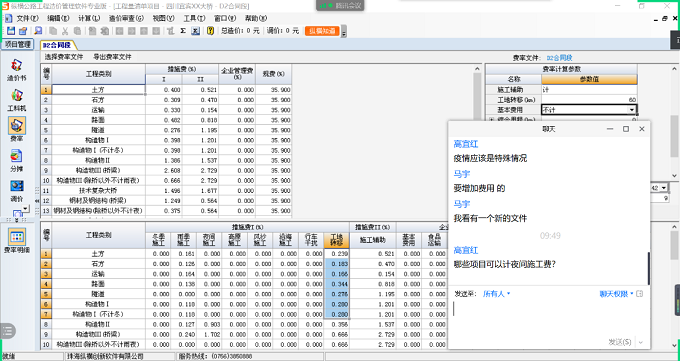Expand the 综合里程 parameter row
Viewport: 680px width, 361px height.
pyautogui.click(x=491, y=119)
